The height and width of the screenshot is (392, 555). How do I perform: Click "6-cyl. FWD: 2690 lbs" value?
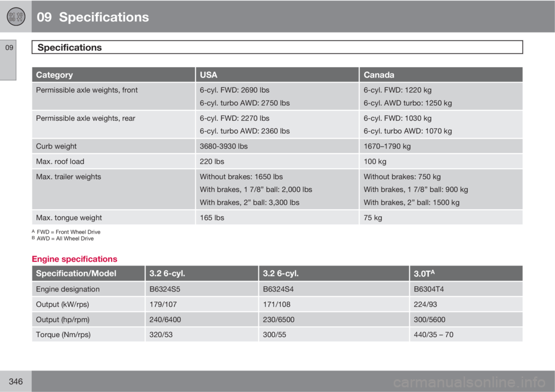pos(234,90)
